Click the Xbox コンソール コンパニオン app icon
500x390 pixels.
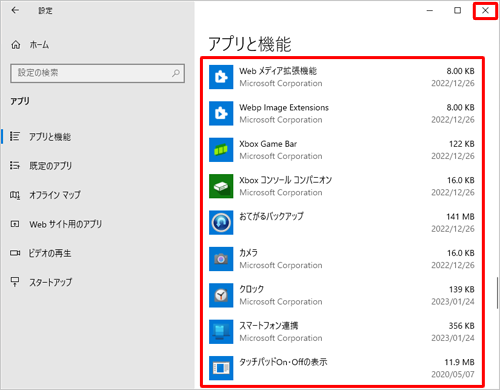(221, 186)
